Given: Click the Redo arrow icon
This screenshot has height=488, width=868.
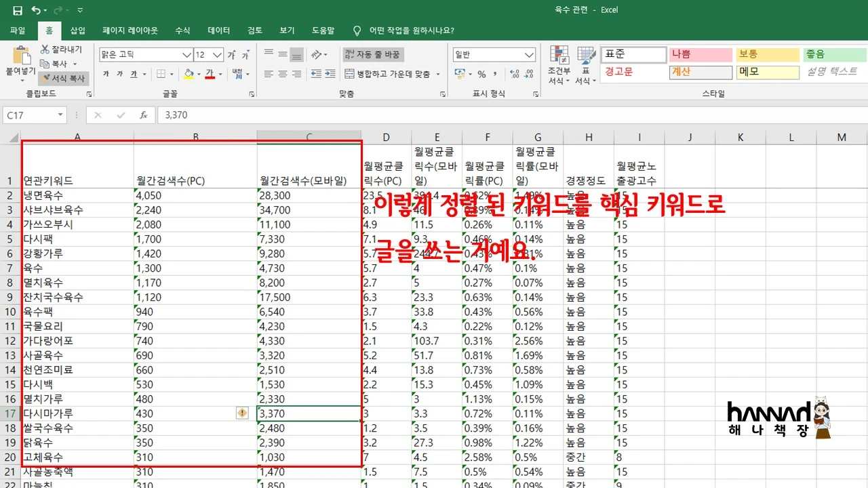Looking at the screenshot, I should 58,10.
